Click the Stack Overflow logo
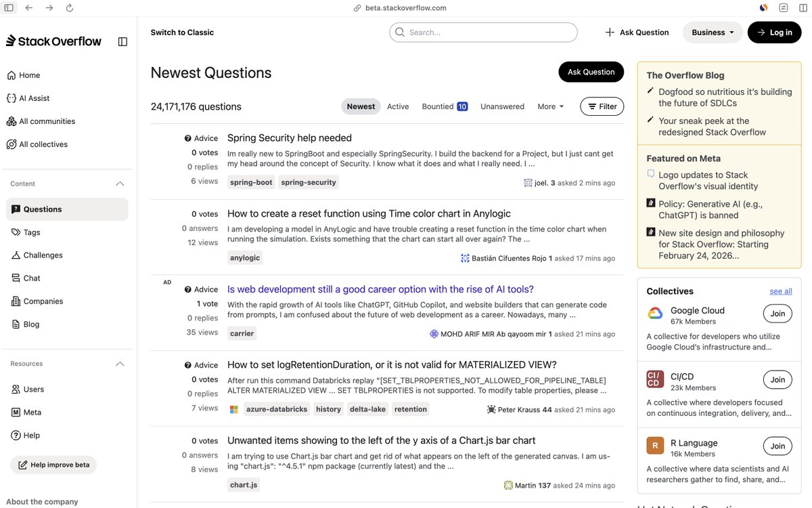Viewport: 812px width, 508px height. [53, 41]
